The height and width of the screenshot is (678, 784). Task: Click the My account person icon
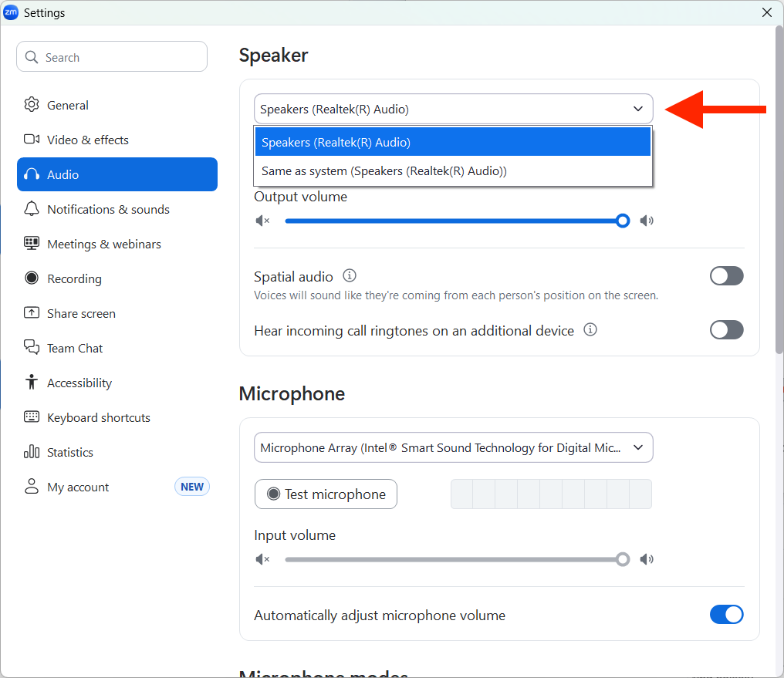pos(32,486)
